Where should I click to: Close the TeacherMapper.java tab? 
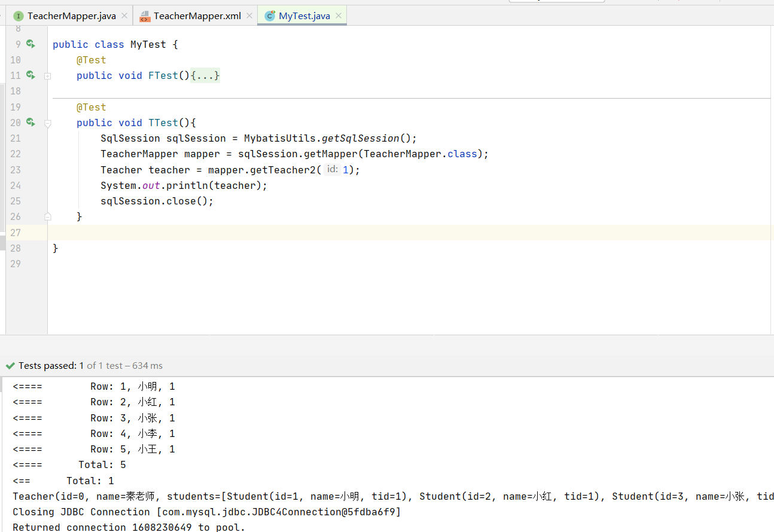124,16
